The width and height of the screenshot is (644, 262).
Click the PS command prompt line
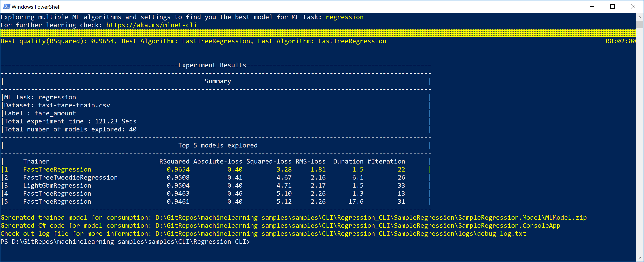pyautogui.click(x=125, y=242)
